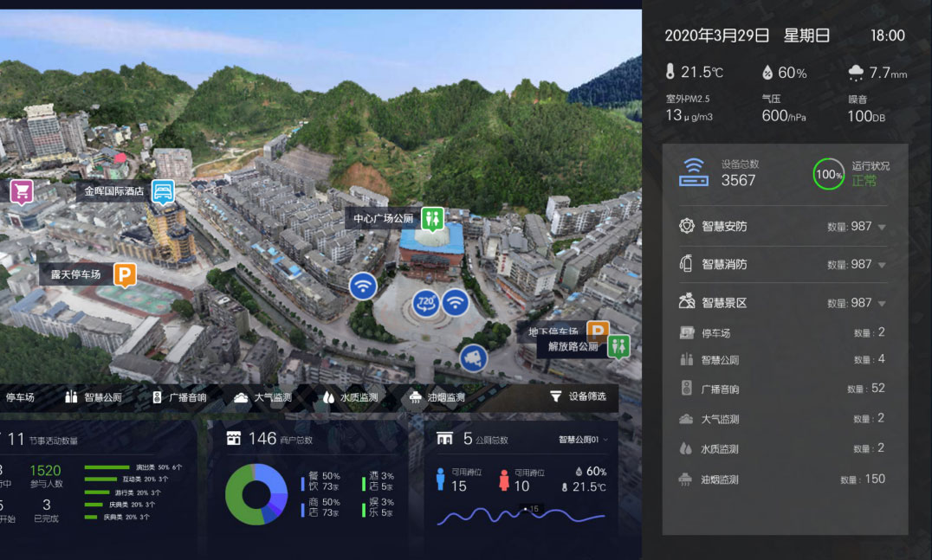
Task: Click the merchant donut chart
Action: tap(256, 494)
